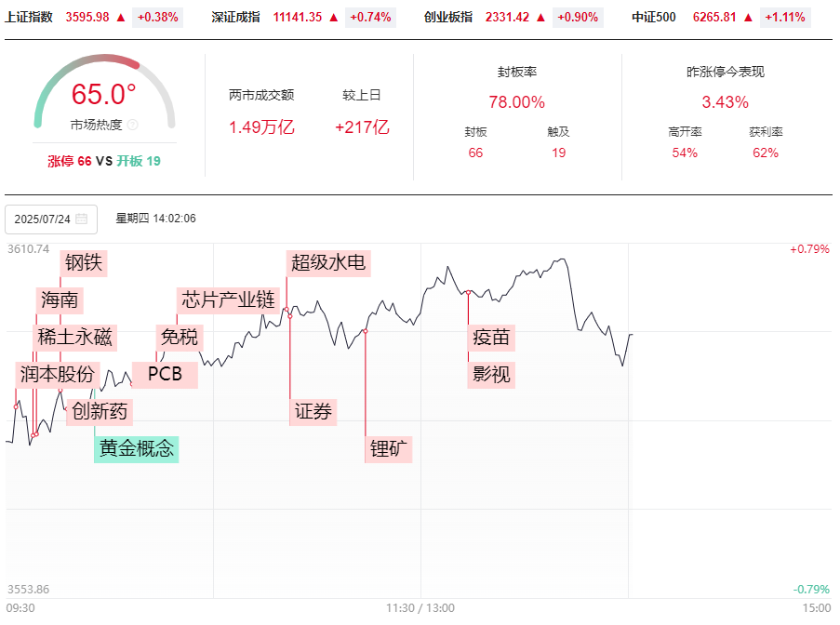Select the 创业板指 index label
The image size is (840, 625).
click(447, 17)
